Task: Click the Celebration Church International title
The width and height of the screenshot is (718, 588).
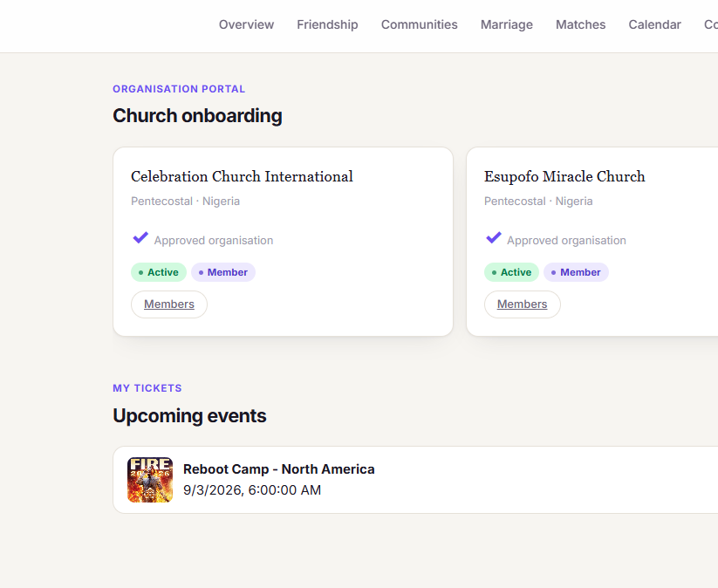Action: (x=242, y=176)
